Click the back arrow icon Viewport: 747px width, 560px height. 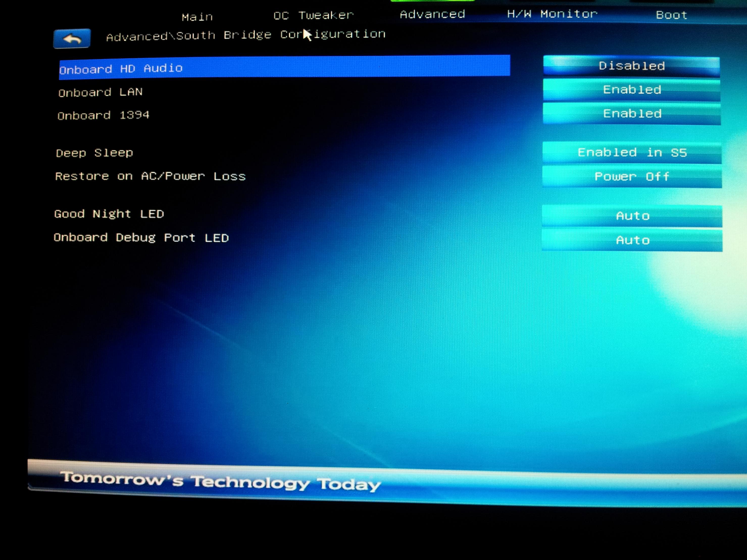[x=72, y=38]
